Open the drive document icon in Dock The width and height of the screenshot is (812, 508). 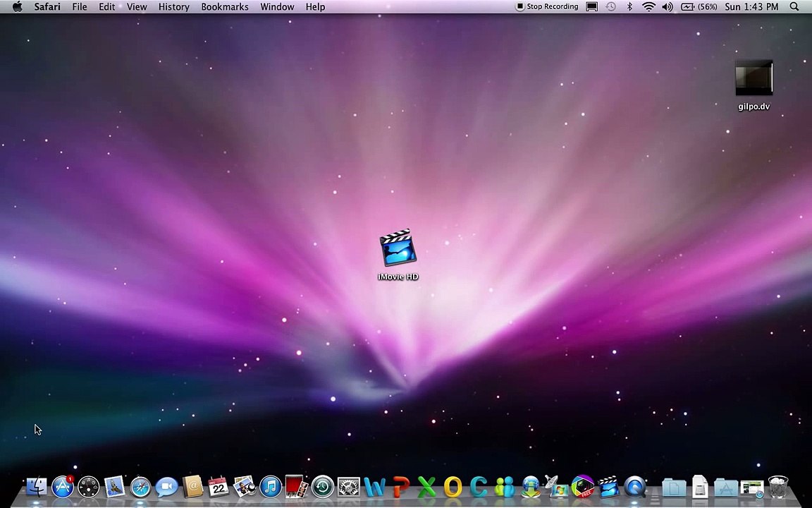[x=700, y=487]
